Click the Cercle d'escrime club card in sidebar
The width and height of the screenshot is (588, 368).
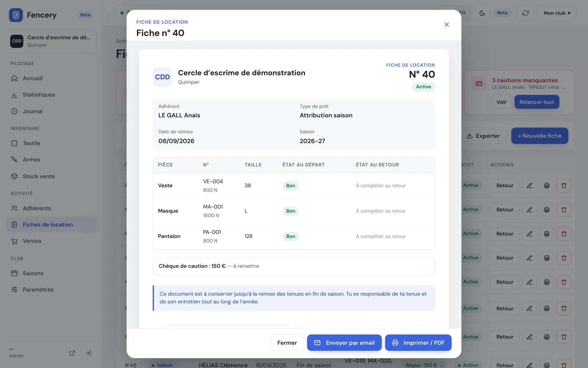coord(51,41)
